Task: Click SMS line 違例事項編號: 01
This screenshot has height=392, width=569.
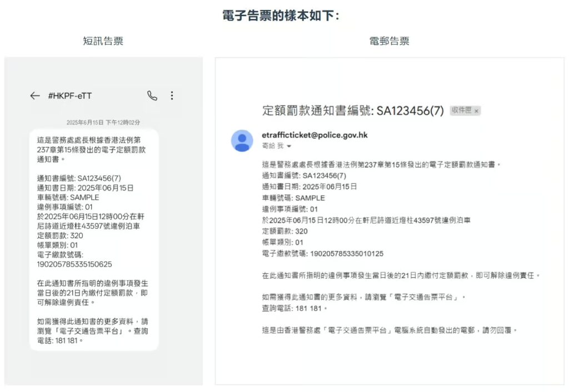Action: click(64, 207)
